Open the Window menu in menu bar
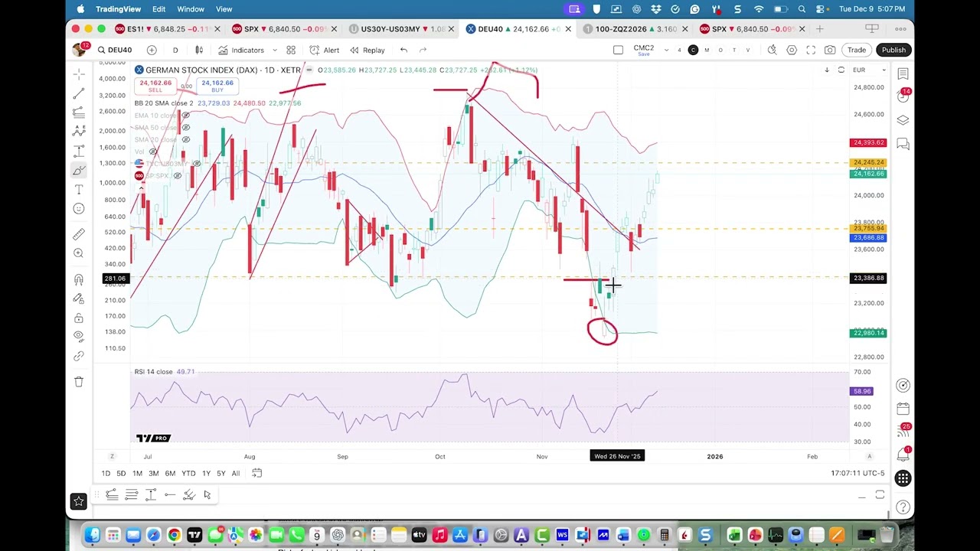This screenshot has width=980, height=551. coord(191,9)
